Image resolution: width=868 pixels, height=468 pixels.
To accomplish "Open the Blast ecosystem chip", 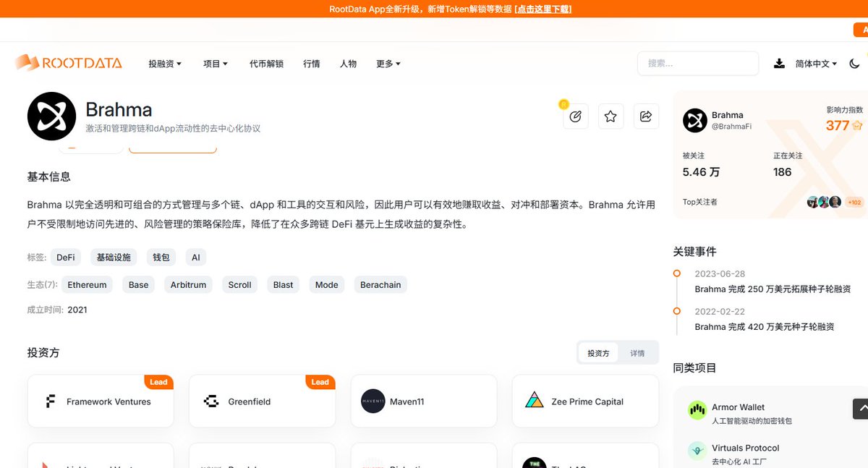I will [283, 284].
